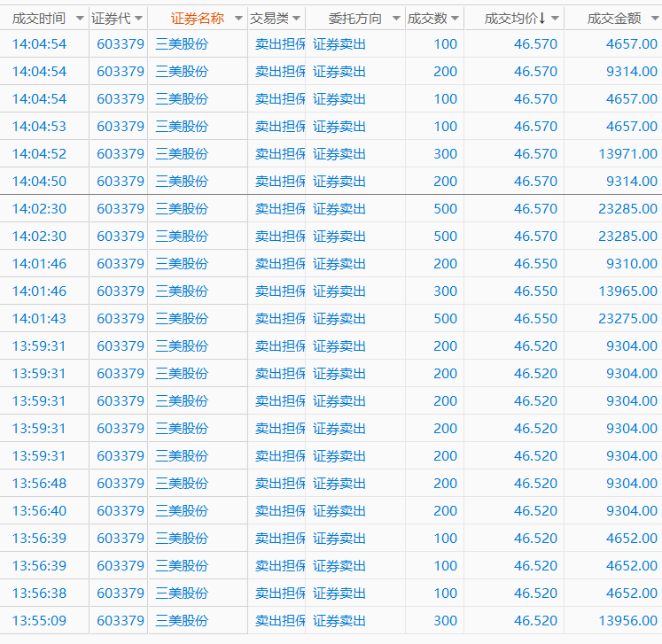Click quantity 300 in the 14:04:52 row

(446, 153)
